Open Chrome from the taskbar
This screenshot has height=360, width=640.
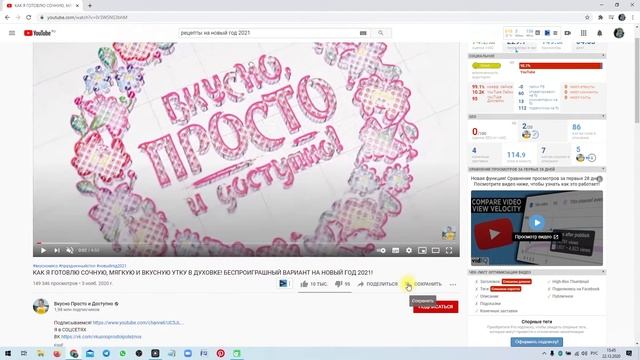tap(73, 353)
